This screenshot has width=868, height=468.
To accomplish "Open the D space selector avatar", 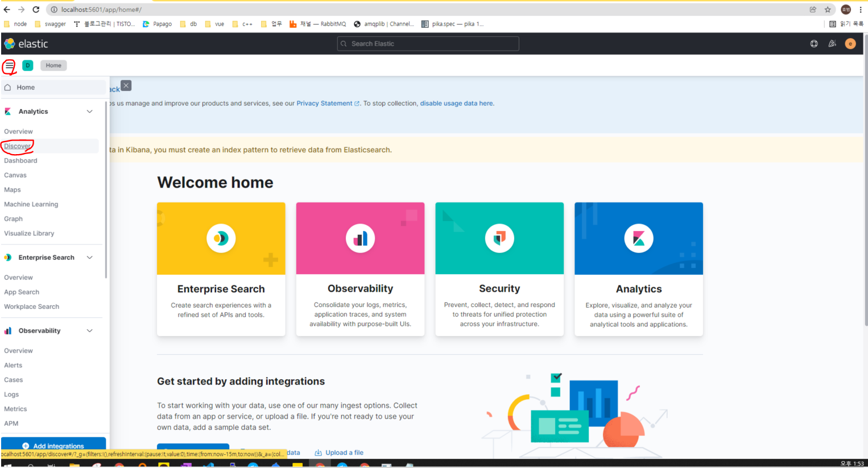I will (x=27, y=65).
